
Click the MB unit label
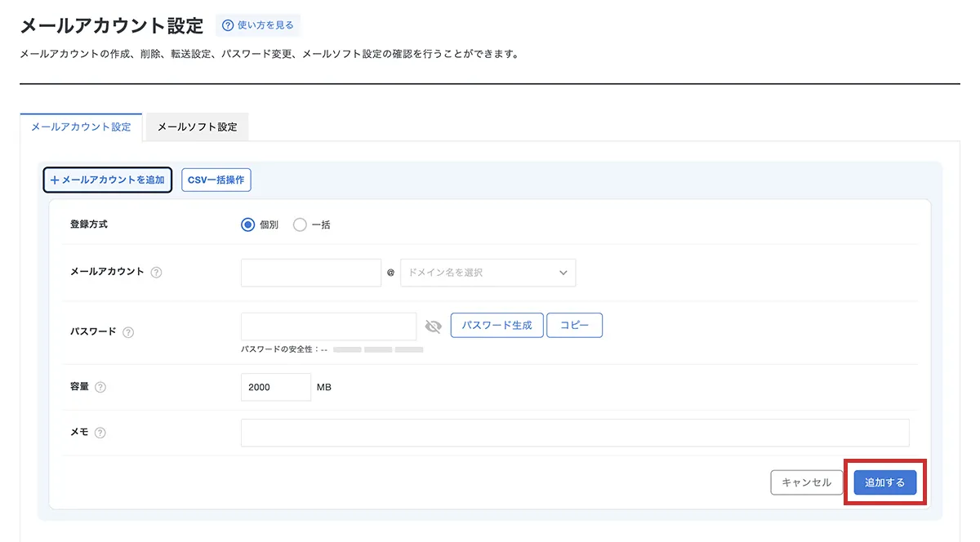(x=324, y=387)
